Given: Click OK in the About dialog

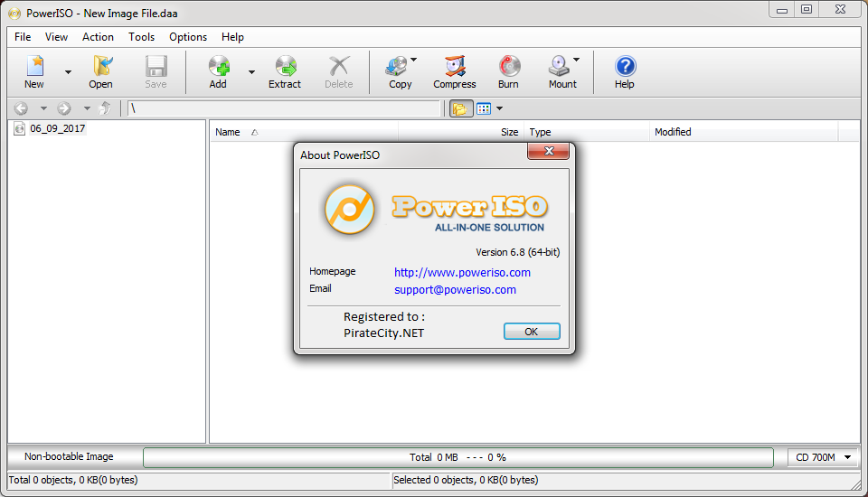Looking at the screenshot, I should point(532,332).
